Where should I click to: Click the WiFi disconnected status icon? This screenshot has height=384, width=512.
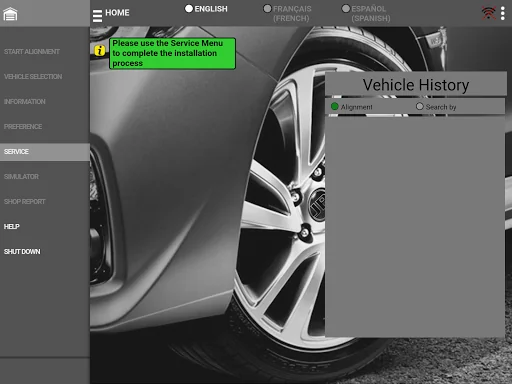pyautogui.click(x=488, y=13)
